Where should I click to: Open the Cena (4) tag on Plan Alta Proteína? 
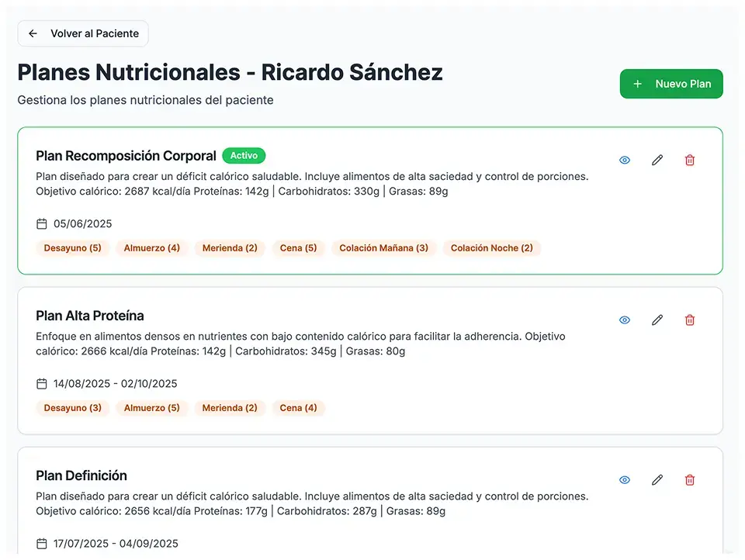pyautogui.click(x=298, y=408)
